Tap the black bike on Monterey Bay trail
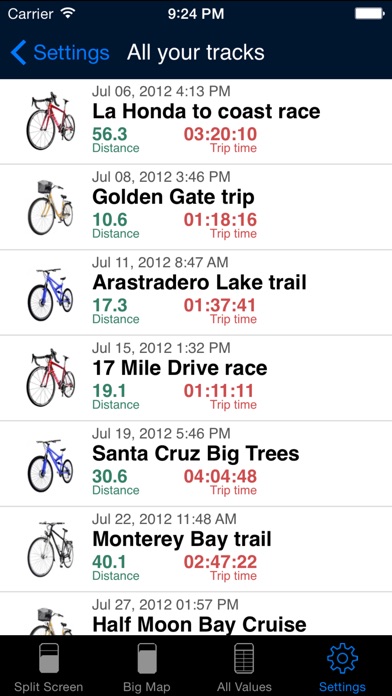 pos(50,549)
